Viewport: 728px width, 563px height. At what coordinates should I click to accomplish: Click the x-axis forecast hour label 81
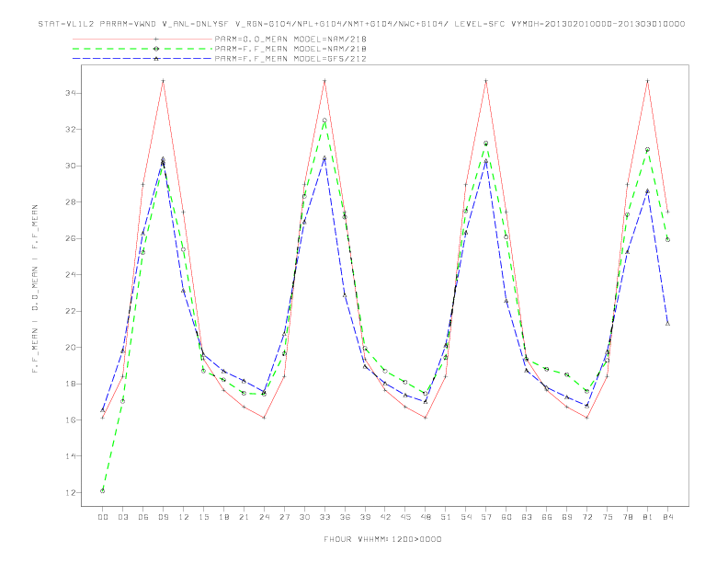point(648,517)
